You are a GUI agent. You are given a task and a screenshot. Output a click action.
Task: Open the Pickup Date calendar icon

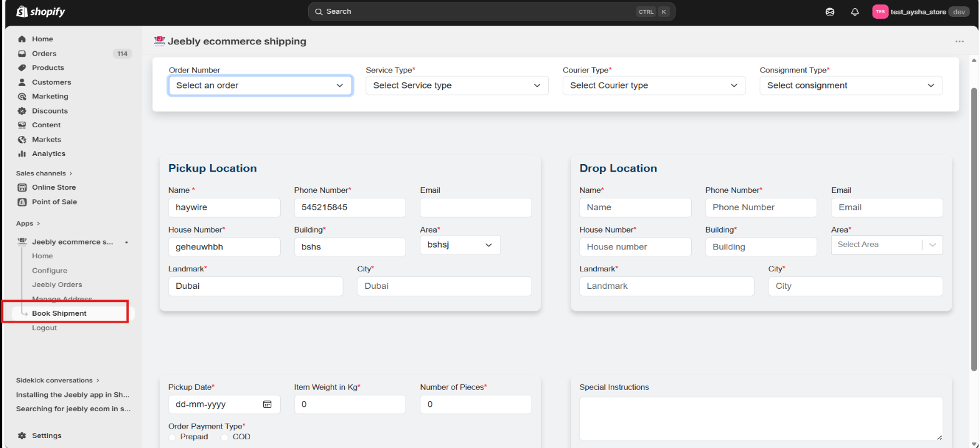pyautogui.click(x=267, y=404)
